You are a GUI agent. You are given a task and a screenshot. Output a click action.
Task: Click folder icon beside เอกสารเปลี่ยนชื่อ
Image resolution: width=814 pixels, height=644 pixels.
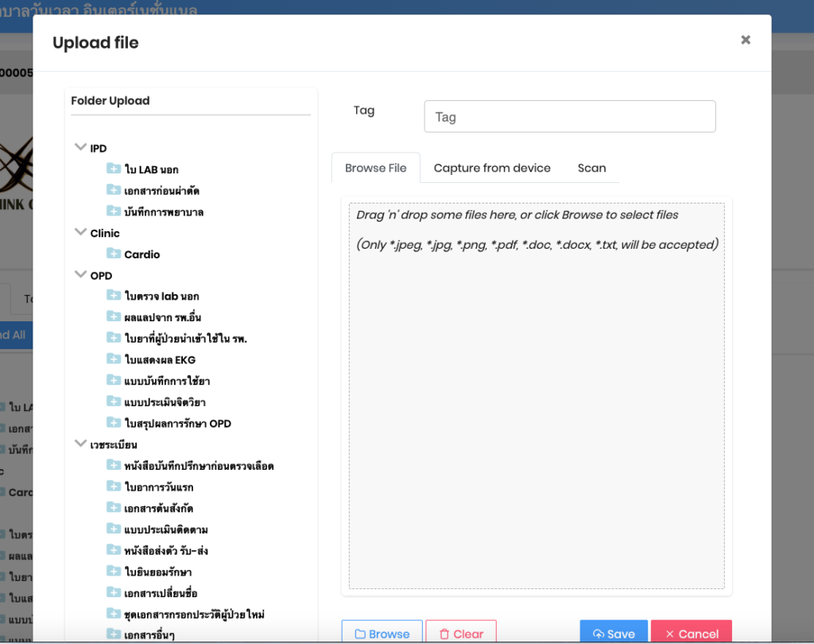pyautogui.click(x=113, y=593)
